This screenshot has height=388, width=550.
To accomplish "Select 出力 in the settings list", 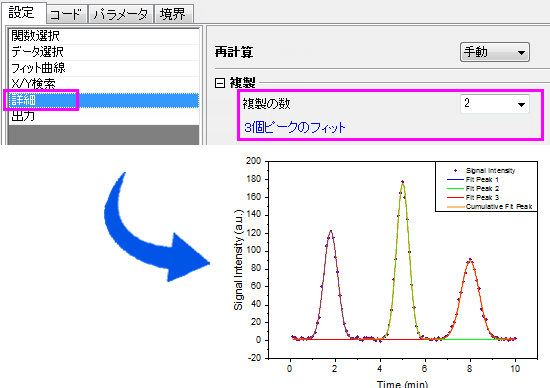I will coord(104,116).
